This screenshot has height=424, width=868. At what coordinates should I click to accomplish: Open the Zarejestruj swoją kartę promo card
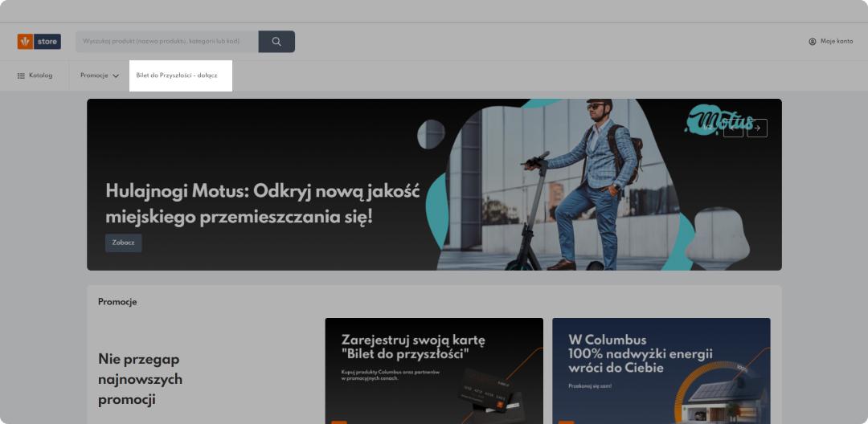(x=434, y=371)
